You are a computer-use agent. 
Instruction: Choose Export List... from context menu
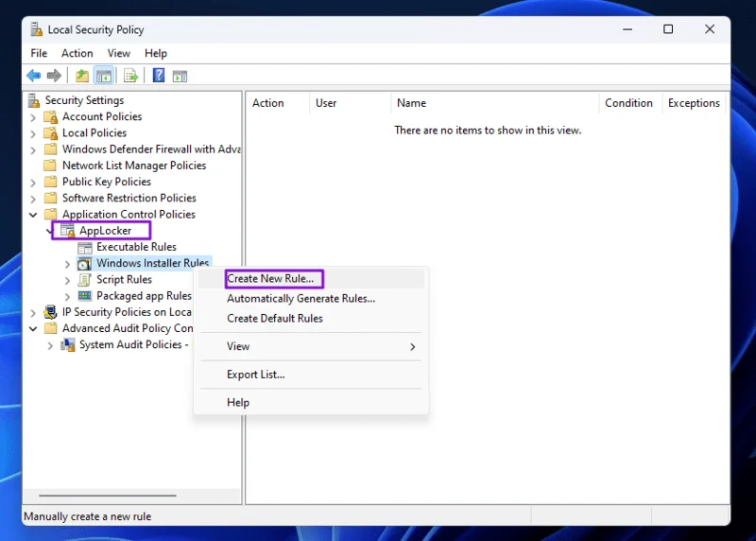(311, 375)
